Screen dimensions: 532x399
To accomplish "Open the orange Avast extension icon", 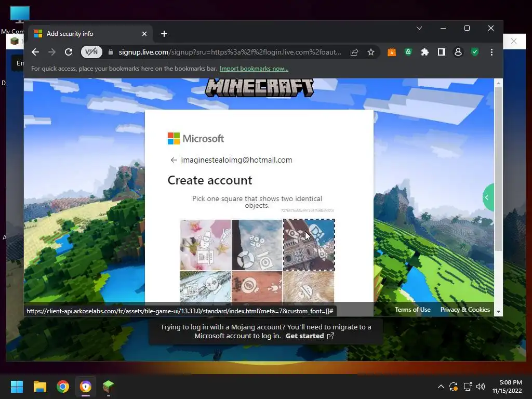I will pos(392,52).
